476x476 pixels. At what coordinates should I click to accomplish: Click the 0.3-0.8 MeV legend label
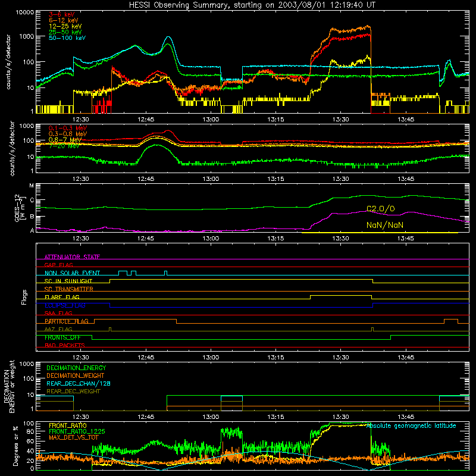click(68, 134)
